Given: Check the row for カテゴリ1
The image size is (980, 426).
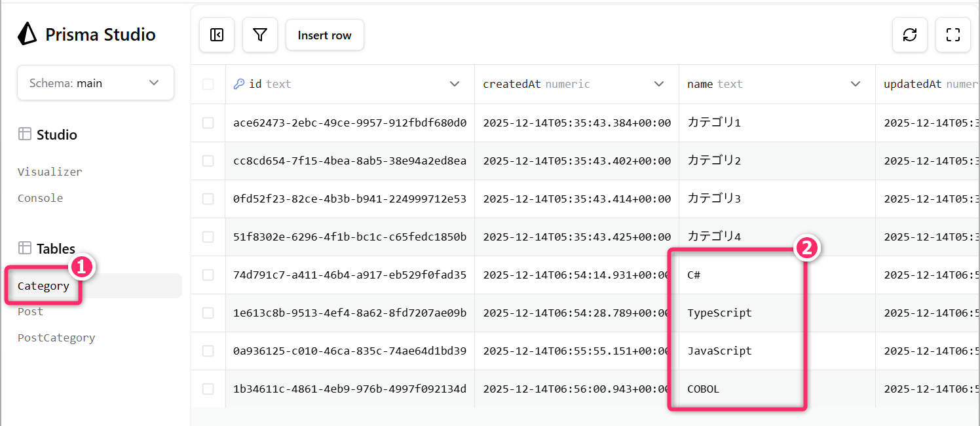Looking at the screenshot, I should (x=208, y=123).
